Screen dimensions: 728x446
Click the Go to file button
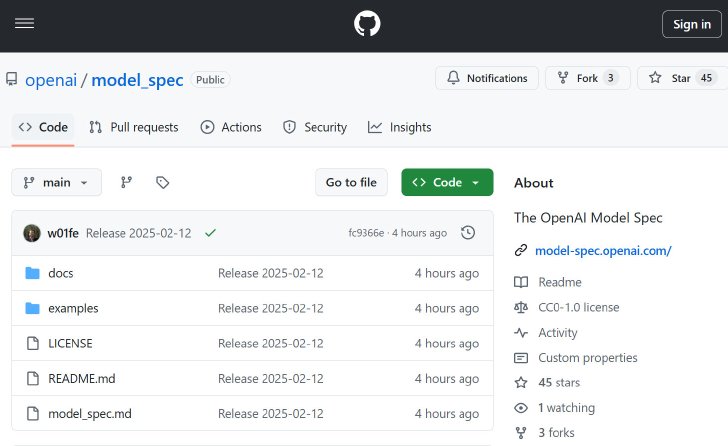(x=351, y=182)
